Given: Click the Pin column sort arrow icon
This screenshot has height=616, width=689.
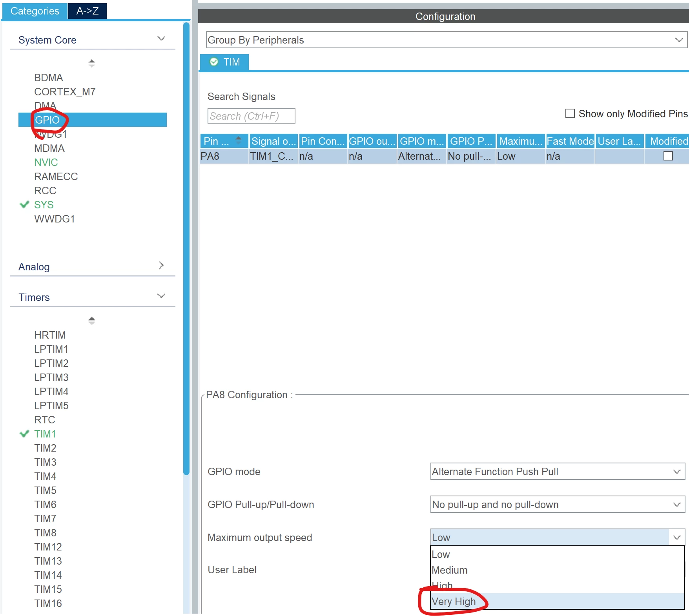Looking at the screenshot, I should point(238,140).
